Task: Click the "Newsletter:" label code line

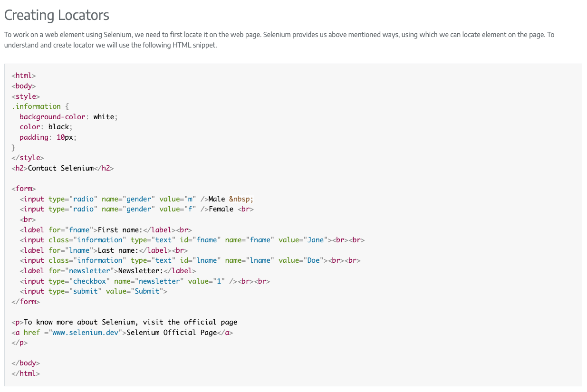Action: 108,271
